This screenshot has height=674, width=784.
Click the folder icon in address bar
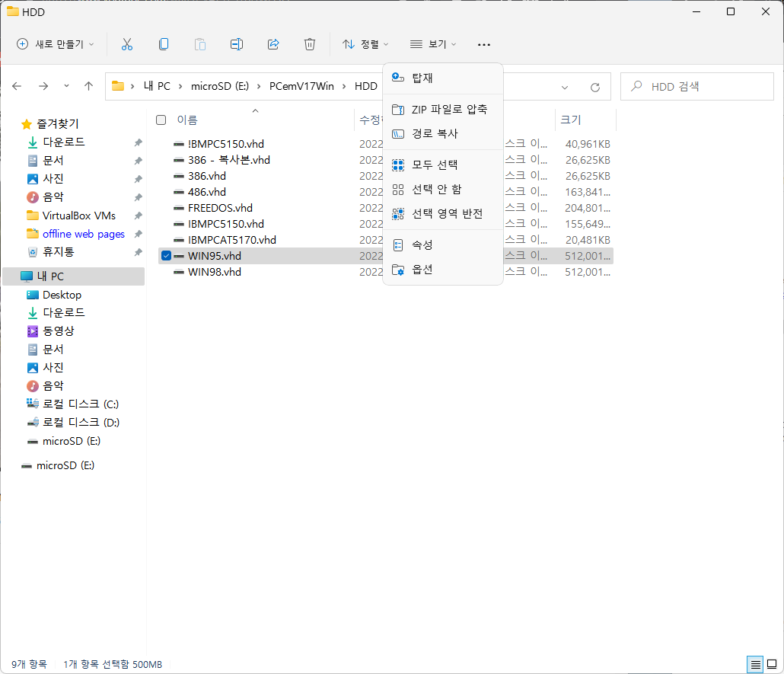[x=118, y=86]
